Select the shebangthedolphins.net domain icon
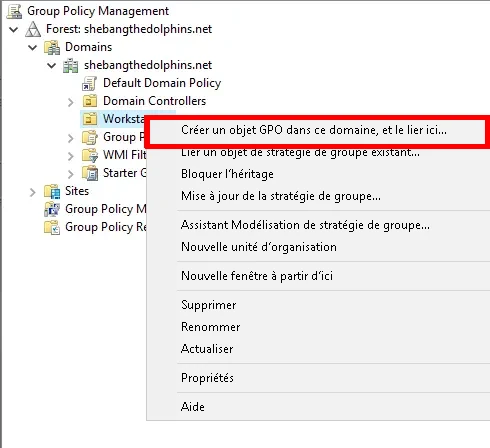 point(71,65)
